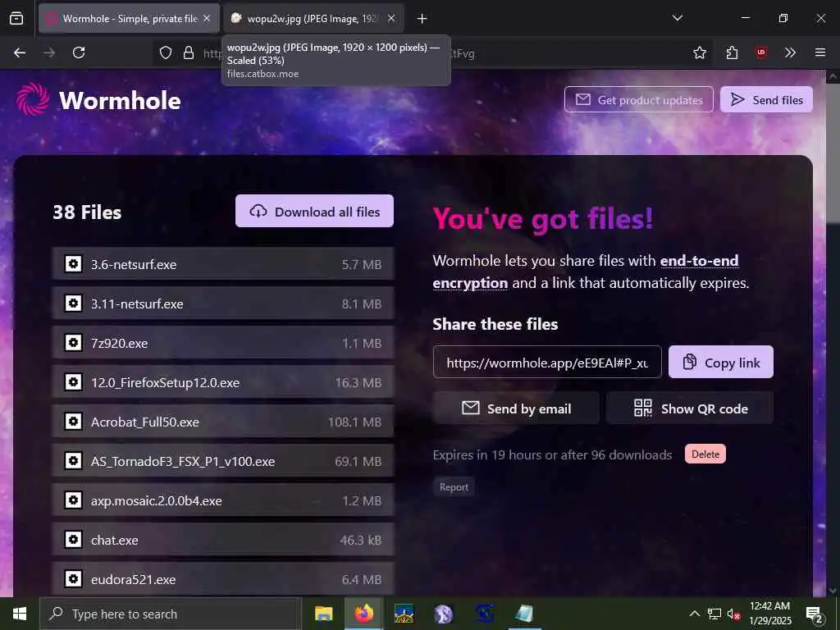Click Send by email button

517,409
